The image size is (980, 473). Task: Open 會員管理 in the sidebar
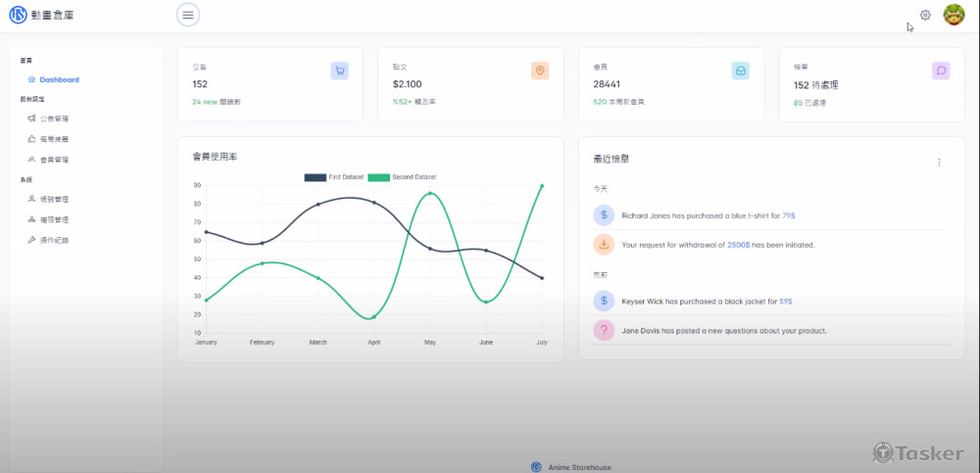54,159
